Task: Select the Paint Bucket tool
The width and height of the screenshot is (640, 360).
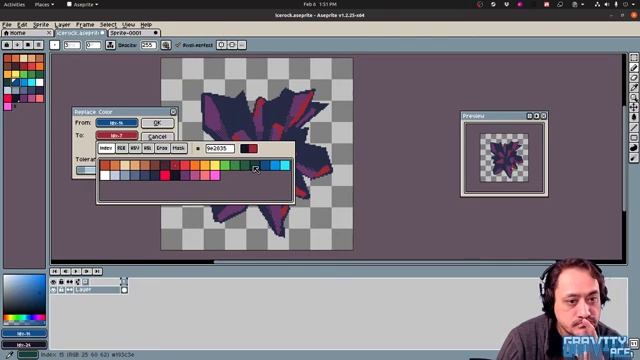Action: click(633, 118)
